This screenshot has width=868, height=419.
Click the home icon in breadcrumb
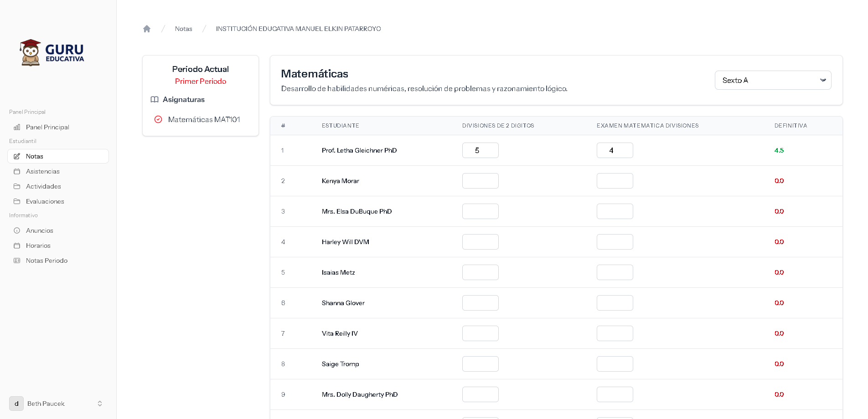tap(147, 29)
